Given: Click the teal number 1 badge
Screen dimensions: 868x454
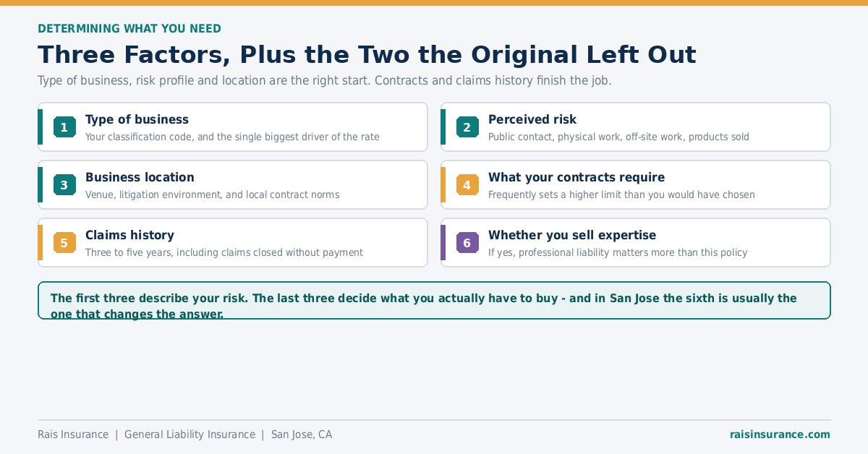Looking at the screenshot, I should click(x=64, y=127).
